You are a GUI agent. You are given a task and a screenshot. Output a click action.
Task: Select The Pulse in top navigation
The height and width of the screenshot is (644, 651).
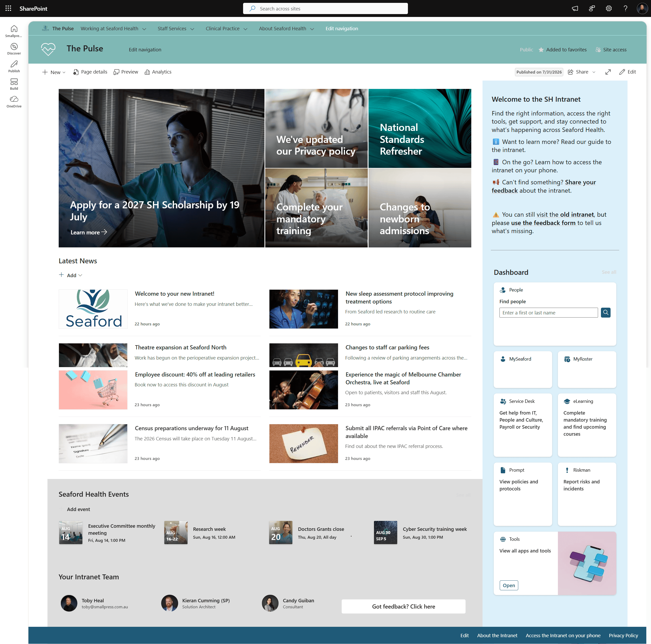[63, 29]
